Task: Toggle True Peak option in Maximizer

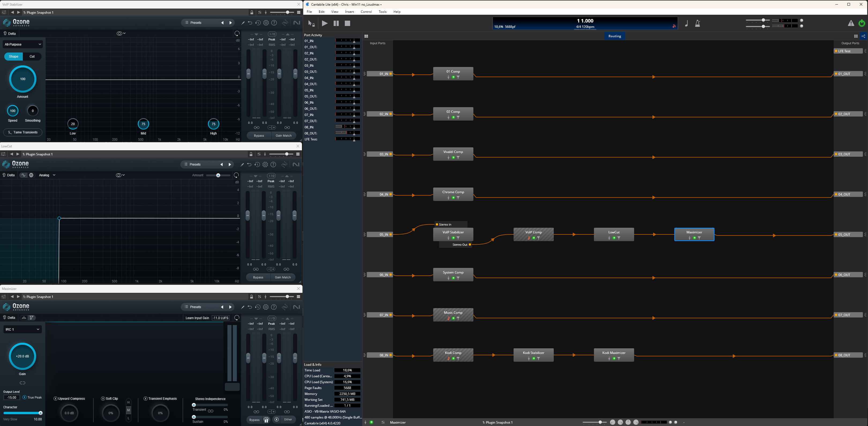Action: click(x=25, y=397)
